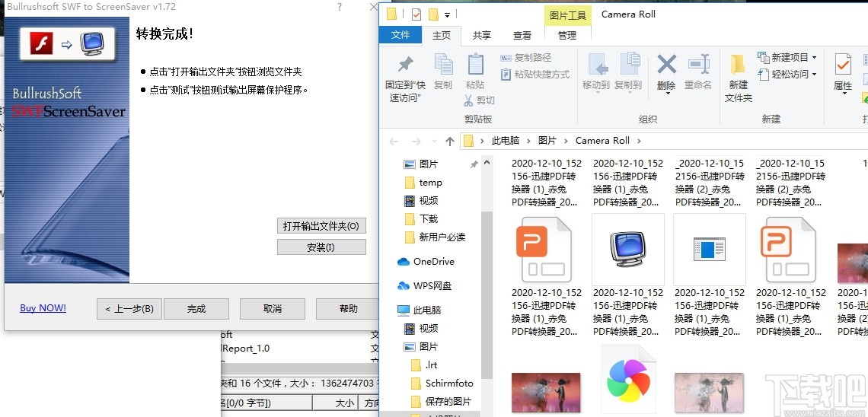
Task: Click the red X Delete icon
Action: 666,65
